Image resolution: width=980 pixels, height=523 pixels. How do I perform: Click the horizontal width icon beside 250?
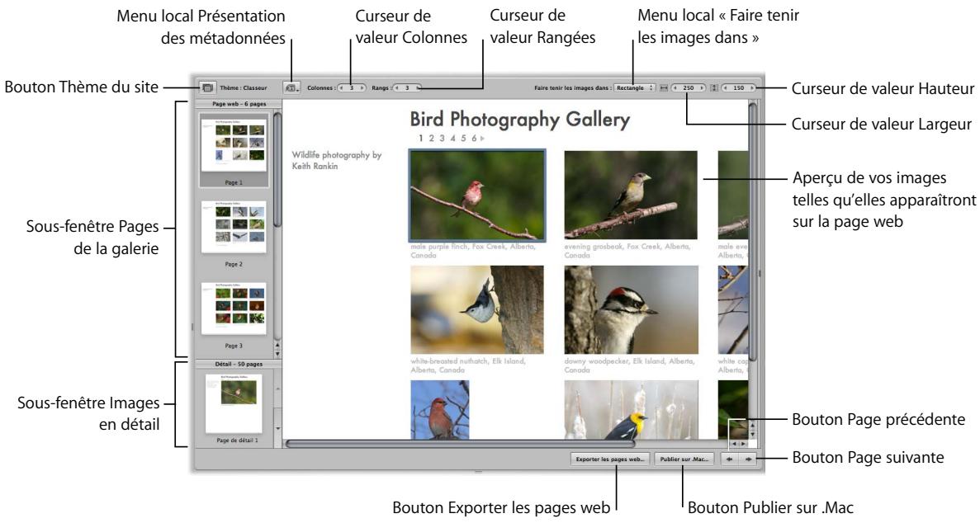click(664, 88)
